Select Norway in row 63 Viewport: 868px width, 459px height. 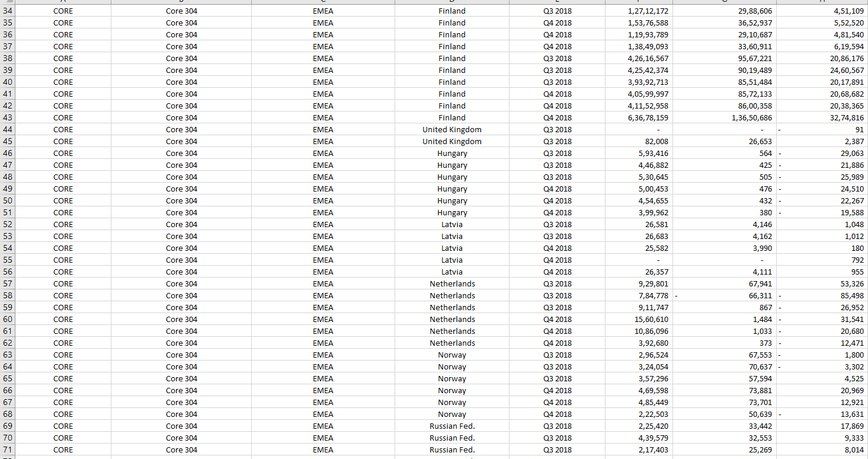(x=452, y=355)
